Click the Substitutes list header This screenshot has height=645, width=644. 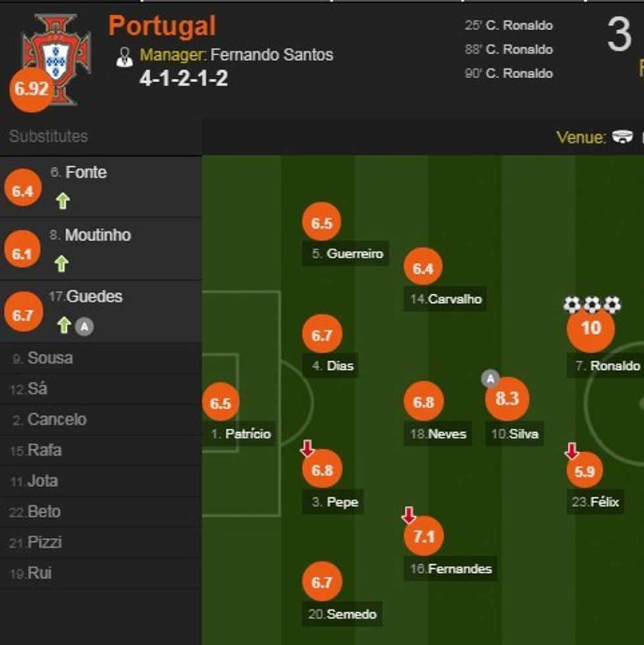click(x=49, y=136)
